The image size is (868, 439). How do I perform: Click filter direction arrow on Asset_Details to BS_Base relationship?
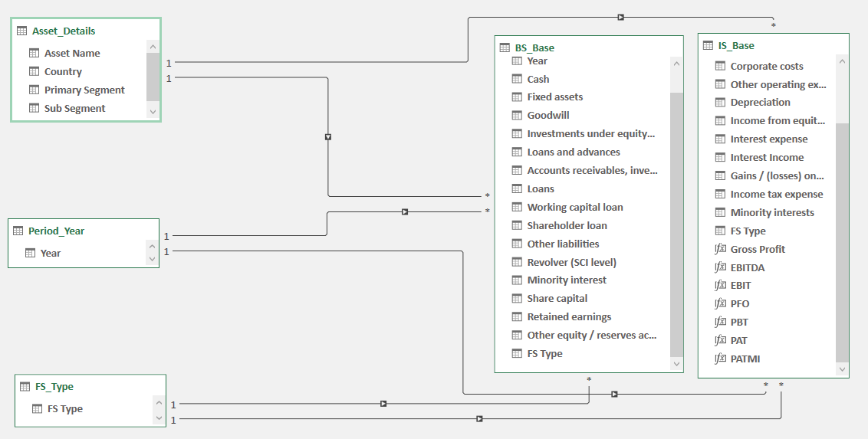point(328,136)
